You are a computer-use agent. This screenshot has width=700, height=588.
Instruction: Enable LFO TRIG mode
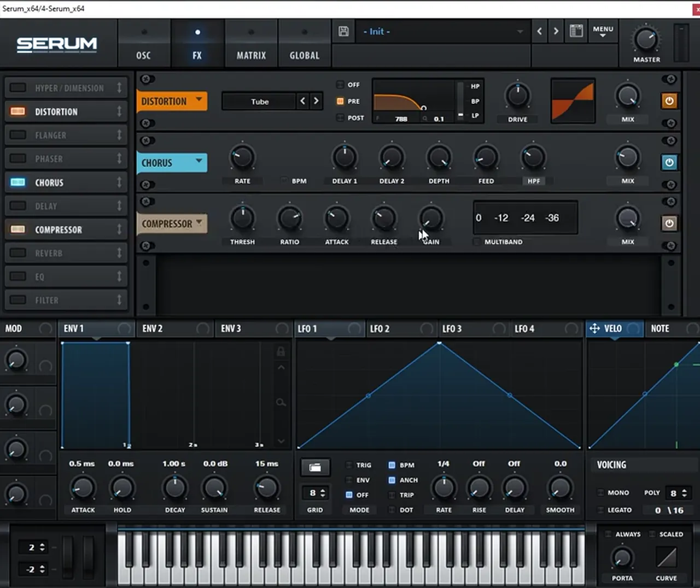coord(349,465)
